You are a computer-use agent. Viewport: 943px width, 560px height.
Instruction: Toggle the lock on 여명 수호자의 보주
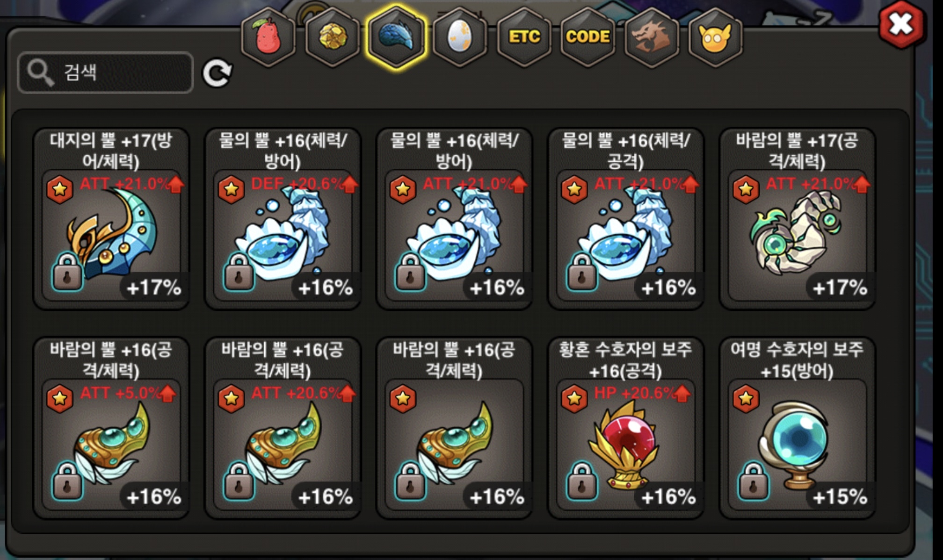(x=754, y=481)
